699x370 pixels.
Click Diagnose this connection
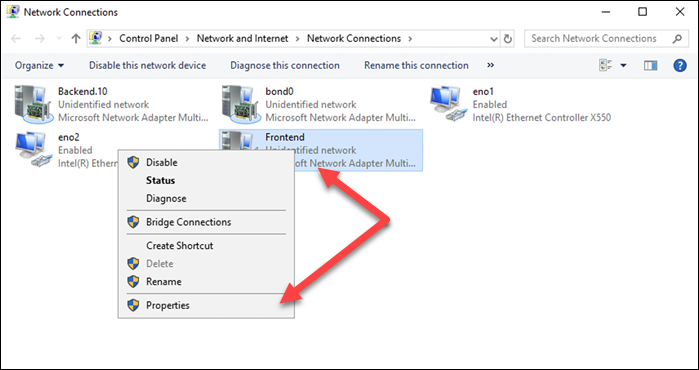coord(285,66)
